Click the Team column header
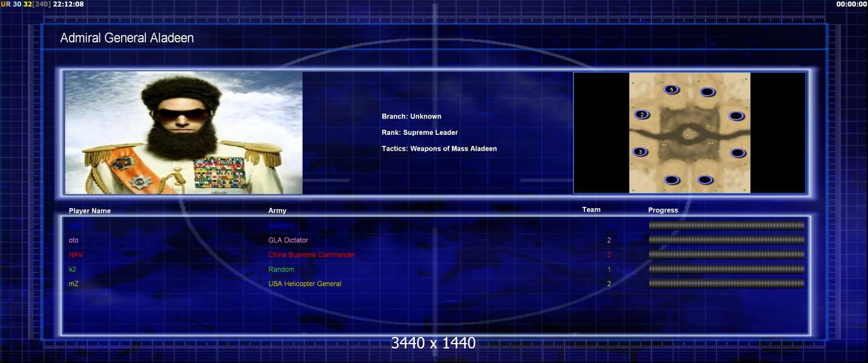 point(591,210)
